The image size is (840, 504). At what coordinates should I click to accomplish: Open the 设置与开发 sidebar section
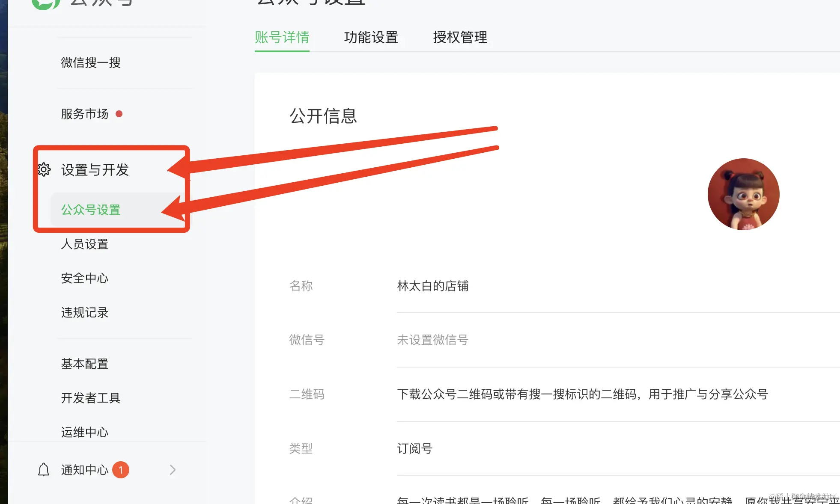[x=95, y=170]
